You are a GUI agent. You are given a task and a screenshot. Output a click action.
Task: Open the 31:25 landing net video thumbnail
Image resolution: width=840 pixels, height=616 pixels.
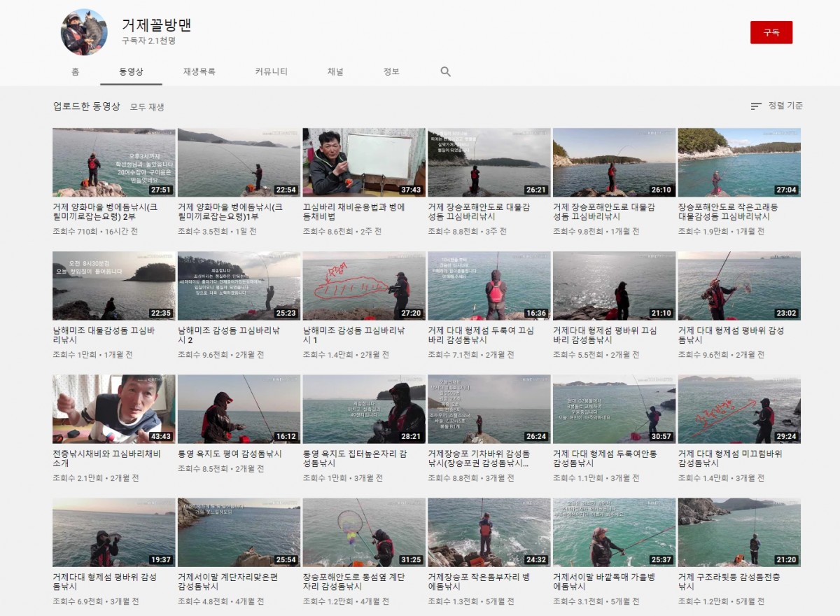pyautogui.click(x=363, y=532)
